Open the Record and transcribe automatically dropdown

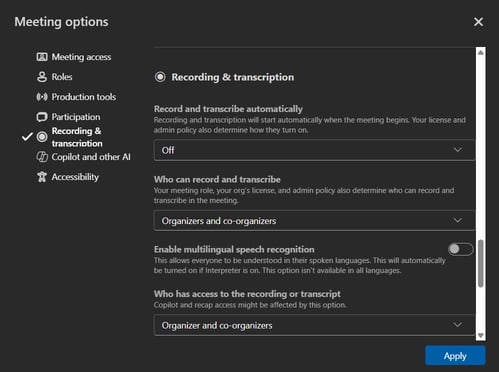314,150
